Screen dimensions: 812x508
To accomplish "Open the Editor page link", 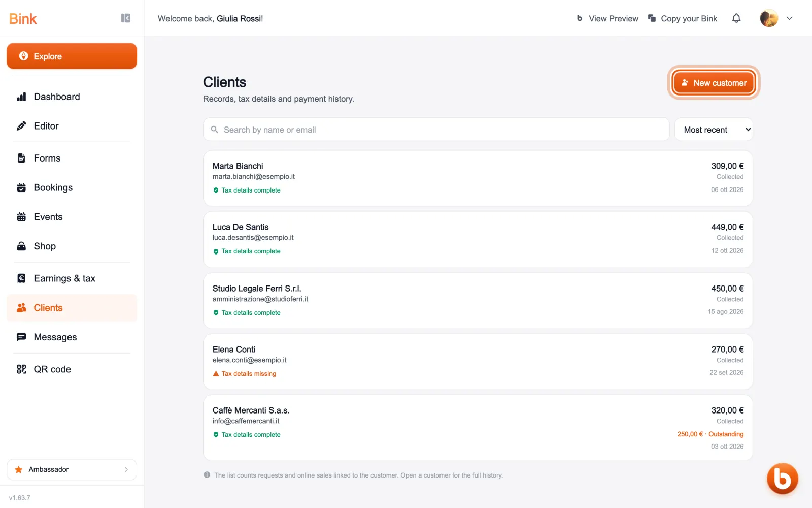I will (72, 126).
